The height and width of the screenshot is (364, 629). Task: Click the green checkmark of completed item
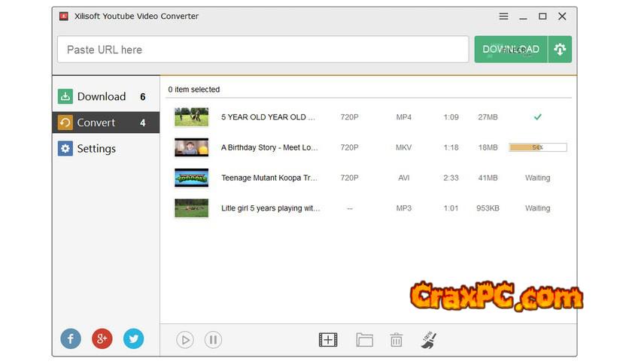pyautogui.click(x=537, y=117)
